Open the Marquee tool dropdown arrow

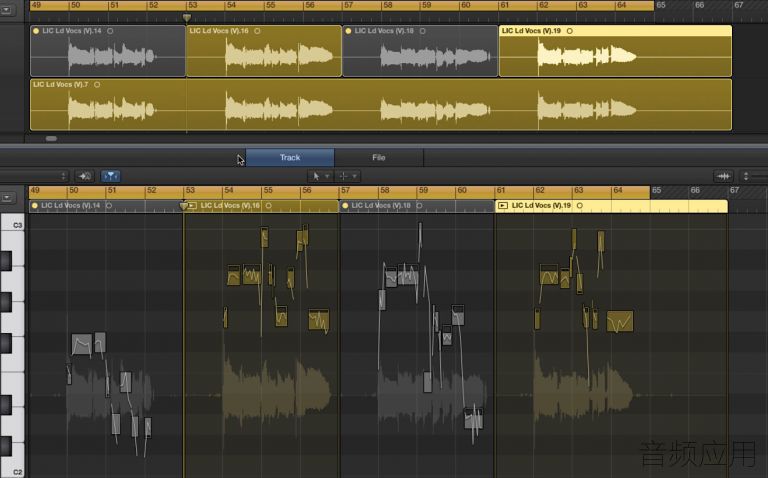(x=355, y=176)
